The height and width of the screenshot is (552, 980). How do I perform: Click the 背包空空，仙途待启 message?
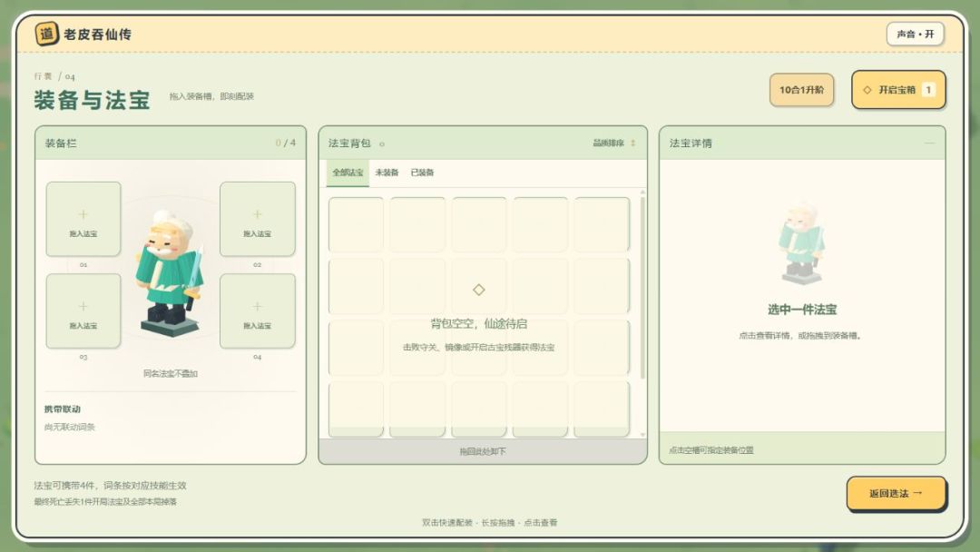click(x=479, y=324)
